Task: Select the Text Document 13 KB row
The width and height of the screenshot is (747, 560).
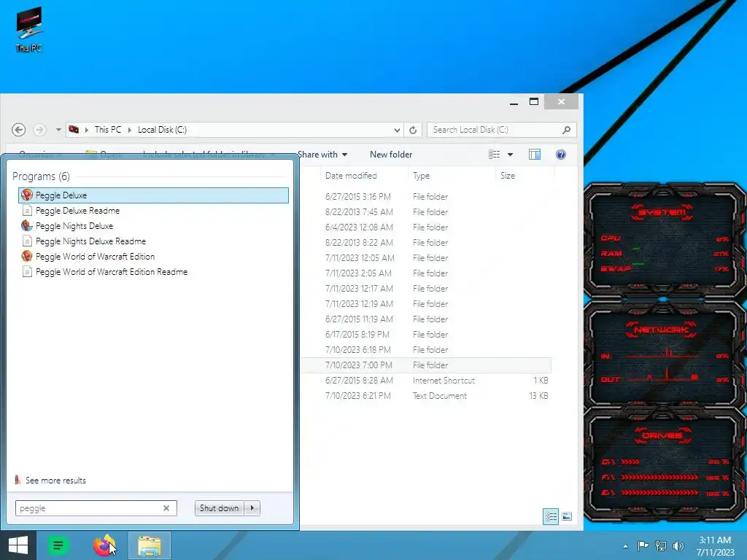Action: (x=425, y=396)
